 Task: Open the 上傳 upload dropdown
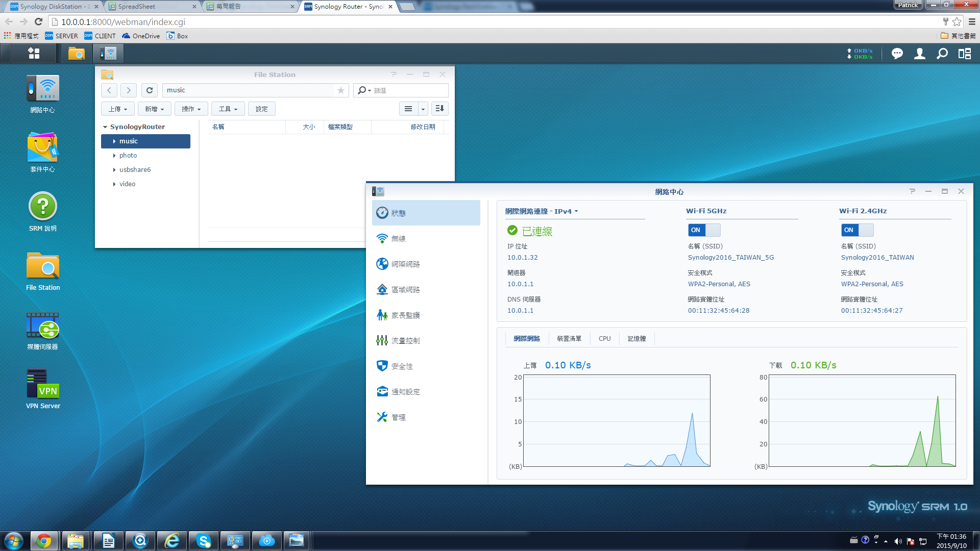(x=118, y=109)
